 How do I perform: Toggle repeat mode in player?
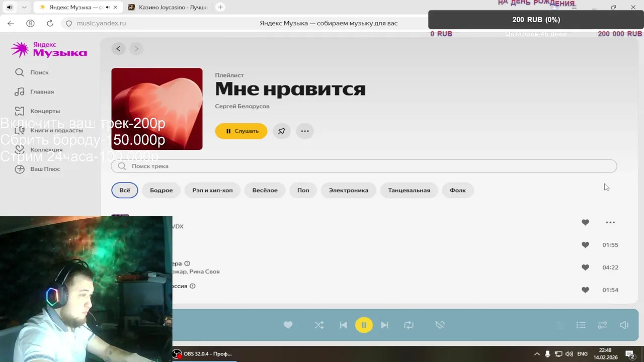[x=409, y=325]
